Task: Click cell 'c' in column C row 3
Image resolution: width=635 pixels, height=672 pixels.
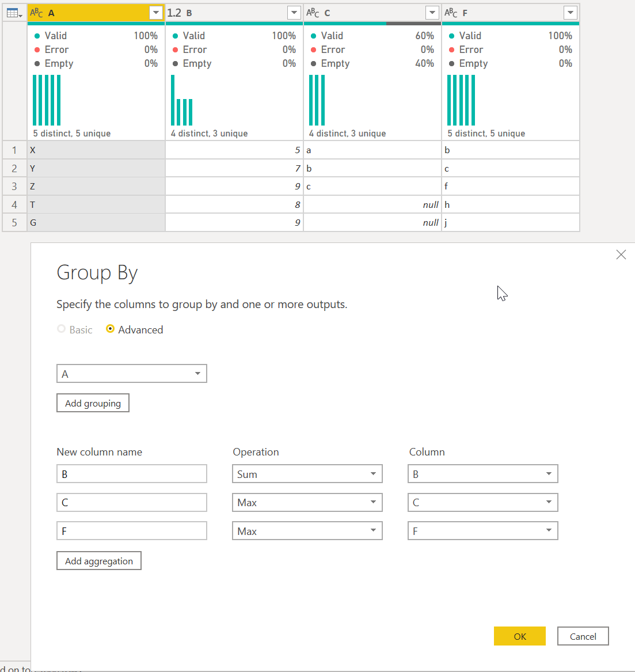Action: tap(372, 187)
